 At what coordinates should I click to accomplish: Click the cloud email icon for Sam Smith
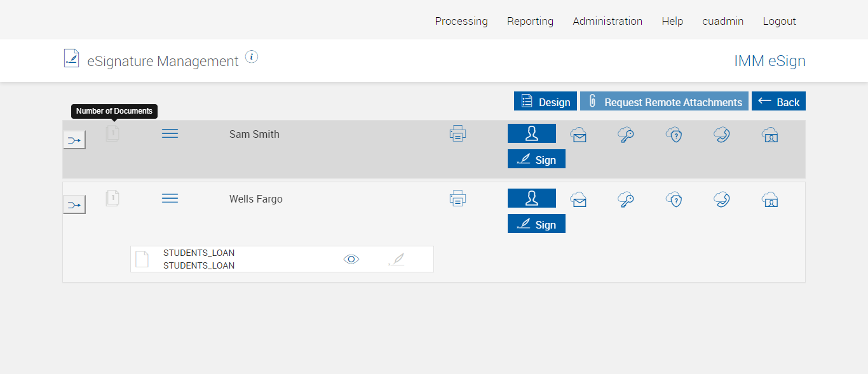[578, 135]
